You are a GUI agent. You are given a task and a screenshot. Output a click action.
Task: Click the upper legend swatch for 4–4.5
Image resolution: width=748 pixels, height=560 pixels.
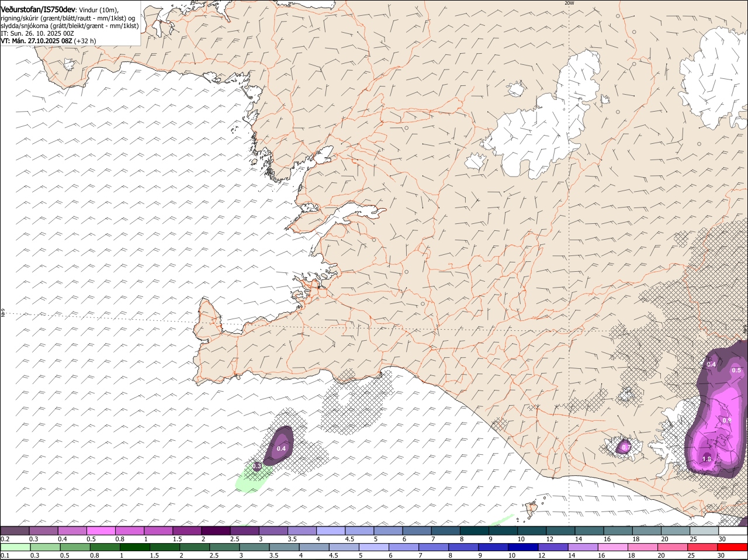pyautogui.click(x=330, y=530)
